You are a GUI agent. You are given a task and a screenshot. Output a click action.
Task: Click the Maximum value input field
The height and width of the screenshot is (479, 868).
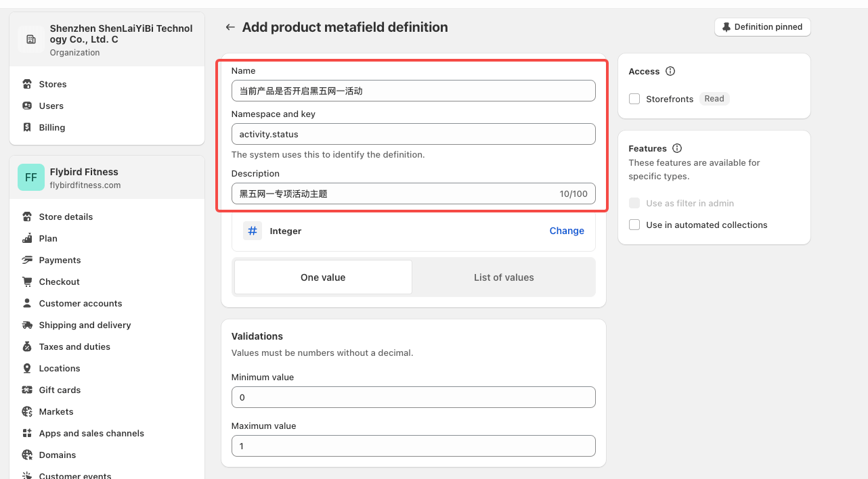413,447
